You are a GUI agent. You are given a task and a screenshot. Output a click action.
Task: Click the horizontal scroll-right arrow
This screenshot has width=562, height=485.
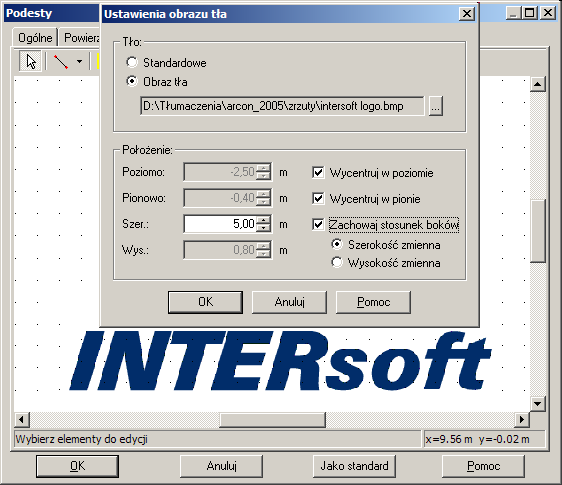pos(522,419)
